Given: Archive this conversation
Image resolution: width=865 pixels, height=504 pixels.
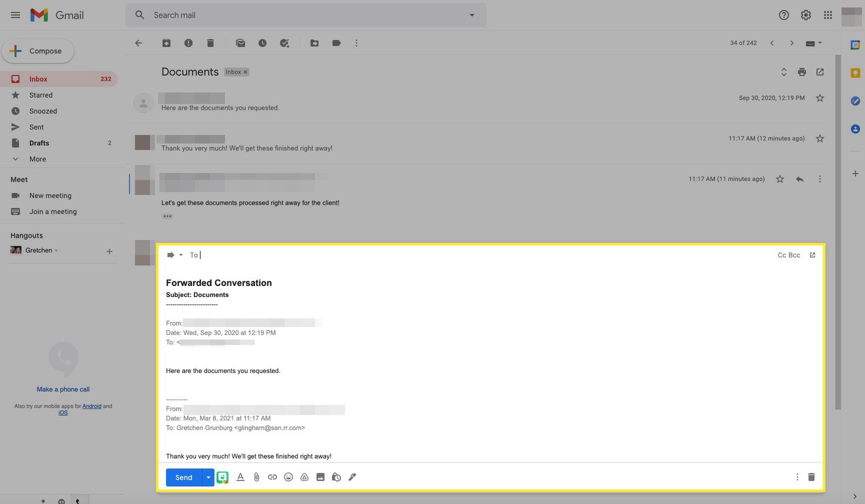Looking at the screenshot, I should coord(166,43).
